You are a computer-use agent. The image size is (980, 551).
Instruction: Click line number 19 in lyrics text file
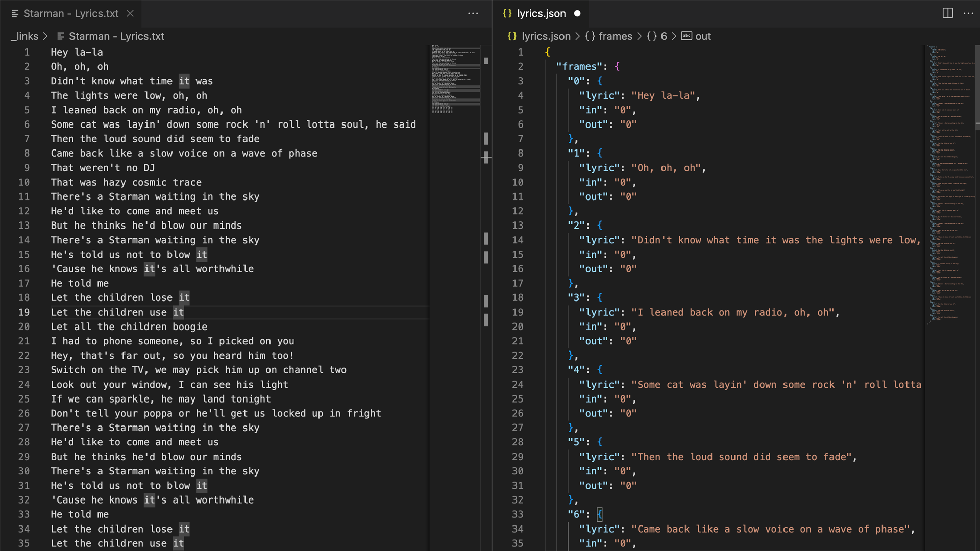24,312
